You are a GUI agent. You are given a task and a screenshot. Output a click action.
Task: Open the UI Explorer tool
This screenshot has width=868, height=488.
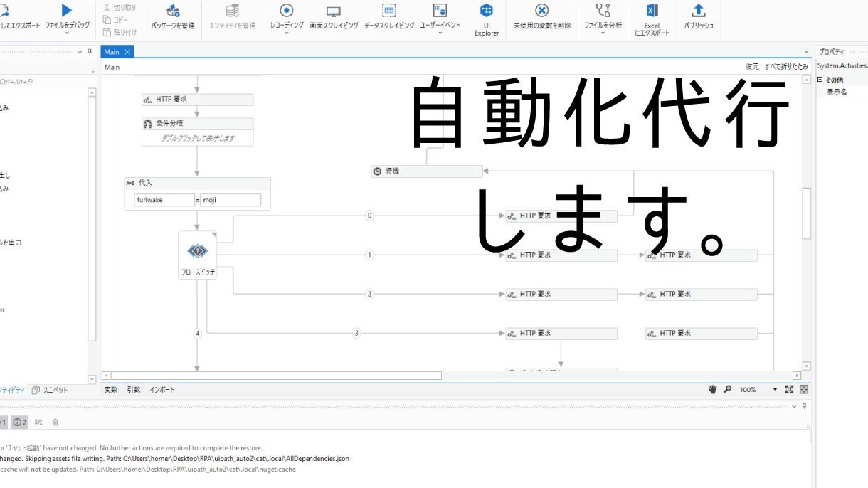pyautogui.click(x=487, y=19)
